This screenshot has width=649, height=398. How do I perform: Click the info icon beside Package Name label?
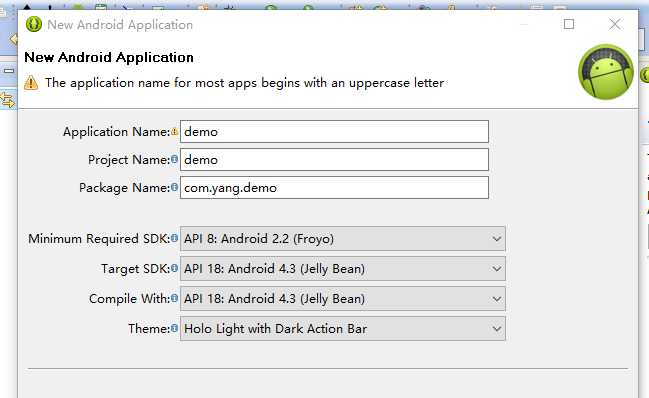click(174, 187)
